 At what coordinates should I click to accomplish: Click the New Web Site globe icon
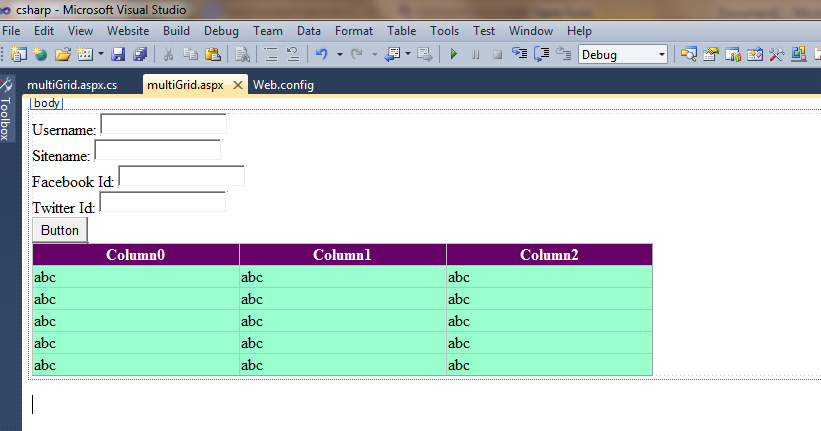click(x=40, y=54)
